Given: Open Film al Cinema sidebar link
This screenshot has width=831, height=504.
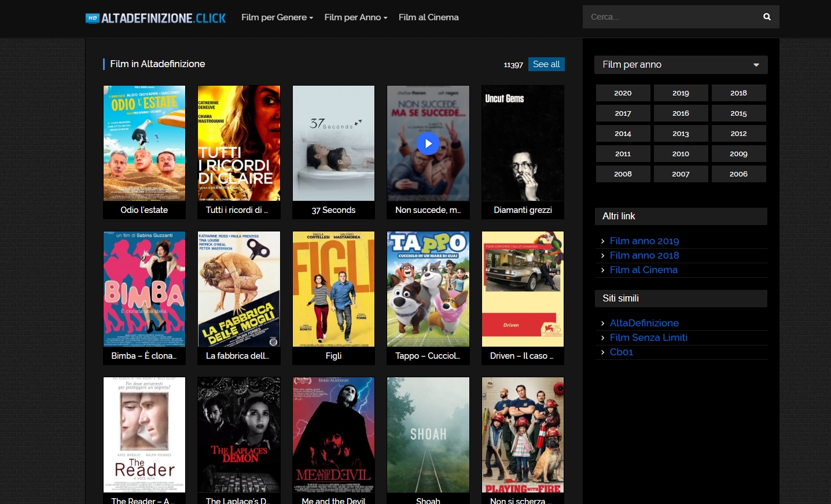Looking at the screenshot, I should pyautogui.click(x=644, y=270).
